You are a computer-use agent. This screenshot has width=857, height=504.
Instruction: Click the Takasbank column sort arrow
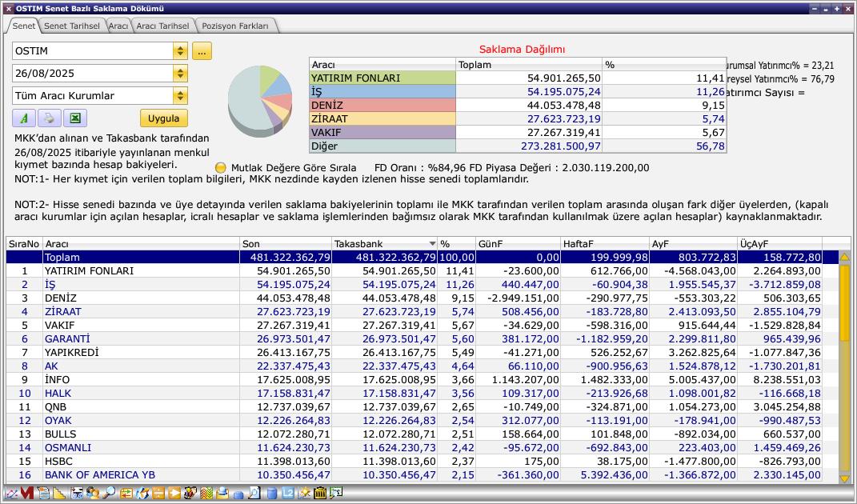pos(432,244)
